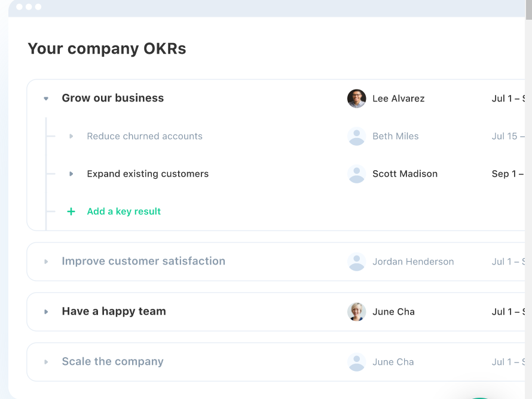Open the Reduce churned accounts item
This screenshot has height=399, width=532.
tap(145, 136)
